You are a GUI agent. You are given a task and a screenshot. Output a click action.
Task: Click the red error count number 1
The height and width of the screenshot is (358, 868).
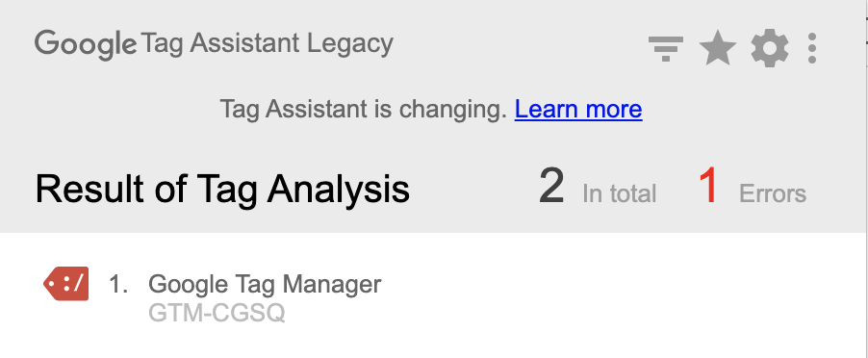[708, 187]
